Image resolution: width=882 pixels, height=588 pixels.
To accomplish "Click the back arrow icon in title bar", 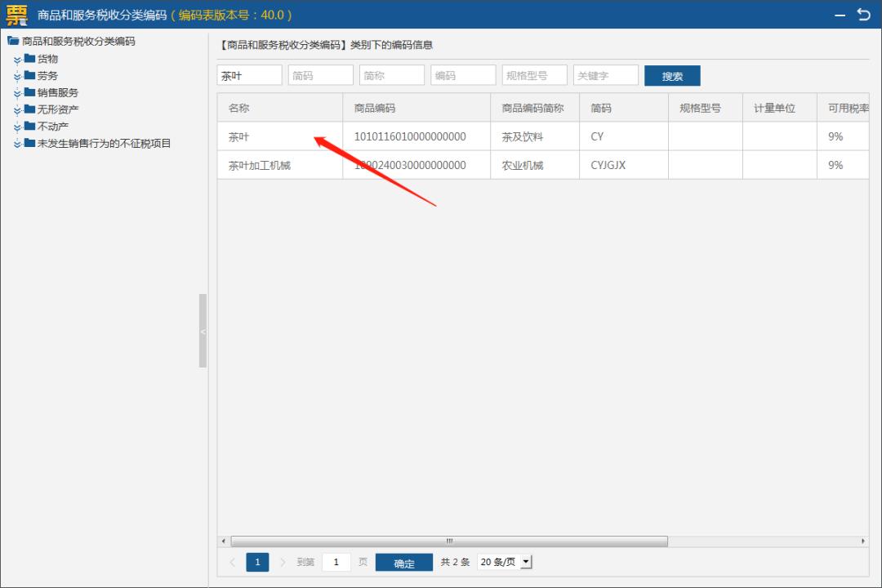I will [x=865, y=14].
